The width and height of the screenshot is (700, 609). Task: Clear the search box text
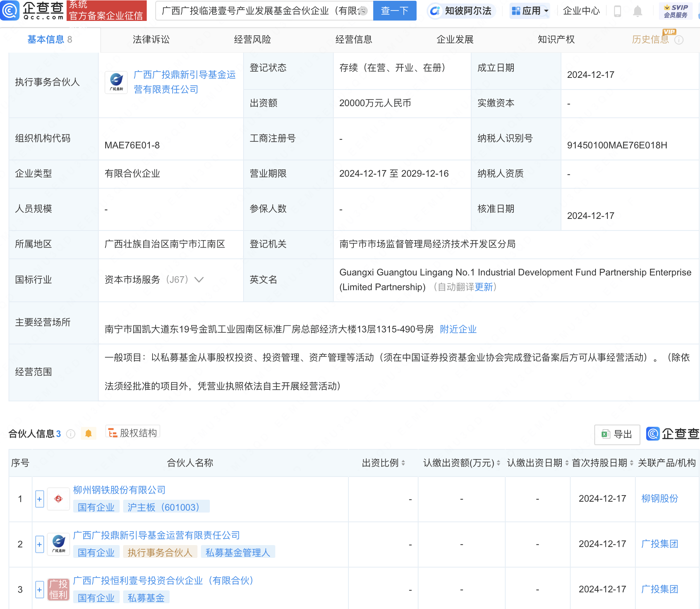point(363,11)
